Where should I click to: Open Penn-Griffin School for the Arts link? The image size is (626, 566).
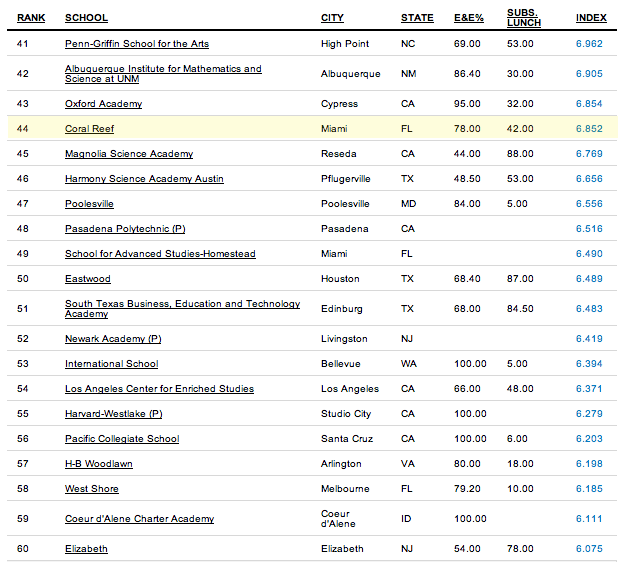click(137, 44)
